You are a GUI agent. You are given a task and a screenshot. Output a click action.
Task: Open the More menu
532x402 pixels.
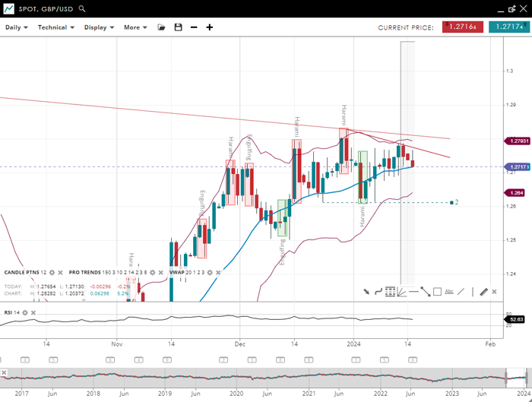coord(135,27)
